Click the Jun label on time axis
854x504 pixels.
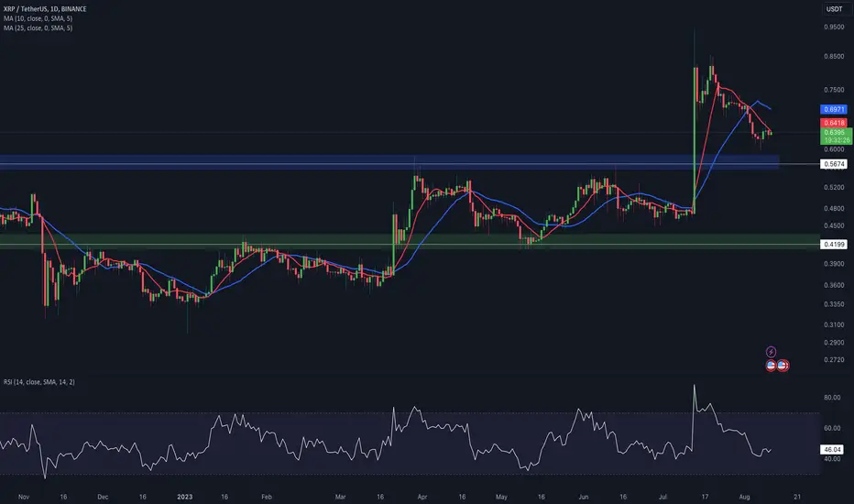pos(584,497)
